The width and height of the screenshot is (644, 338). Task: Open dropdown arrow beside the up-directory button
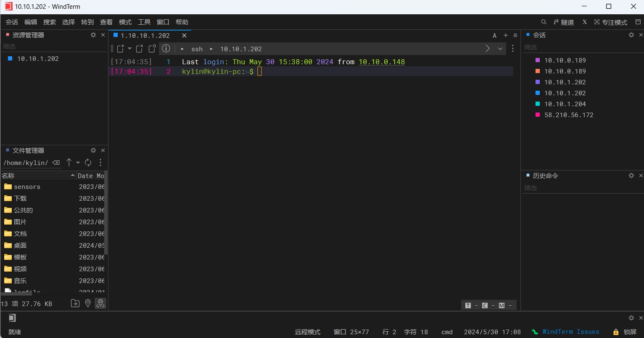78,162
